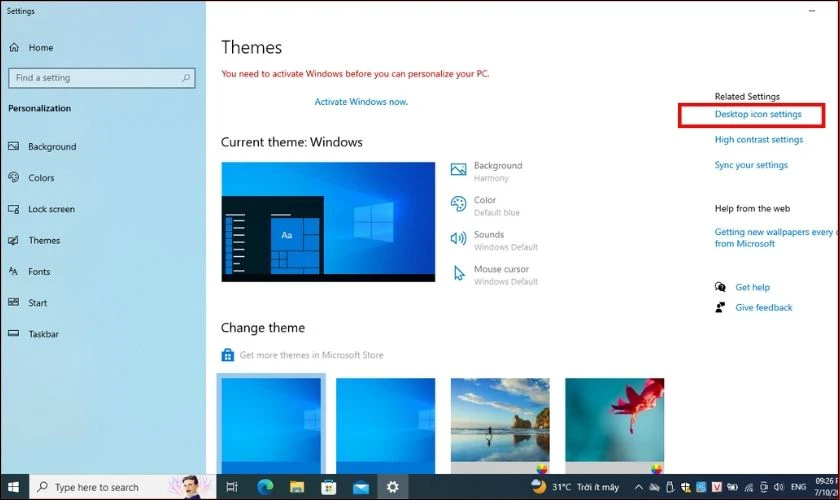The height and width of the screenshot is (500, 840).
Task: Click the Mouse cursor arrow icon
Action: (459, 273)
